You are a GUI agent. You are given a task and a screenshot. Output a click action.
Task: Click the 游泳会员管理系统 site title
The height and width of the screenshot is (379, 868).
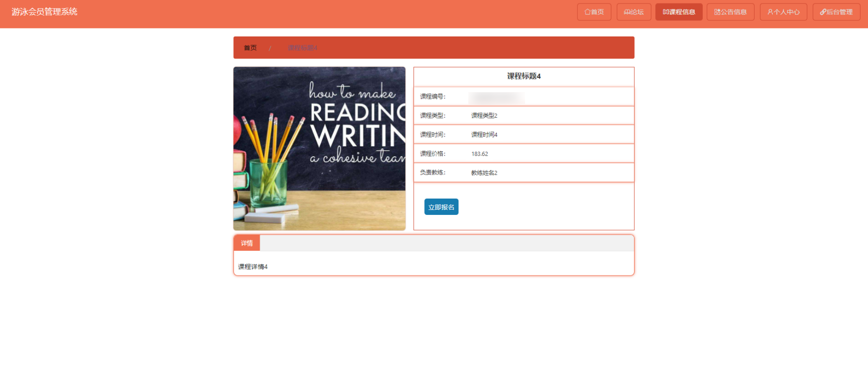pos(44,12)
